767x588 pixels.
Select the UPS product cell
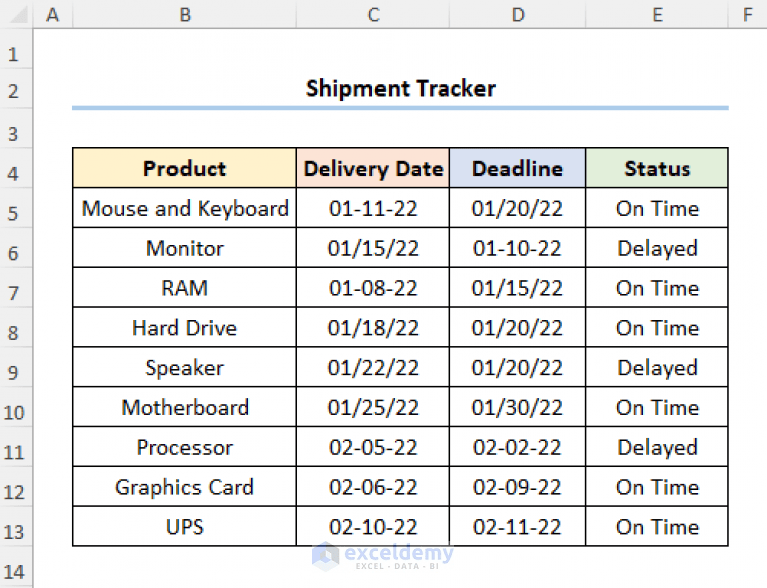tap(184, 527)
